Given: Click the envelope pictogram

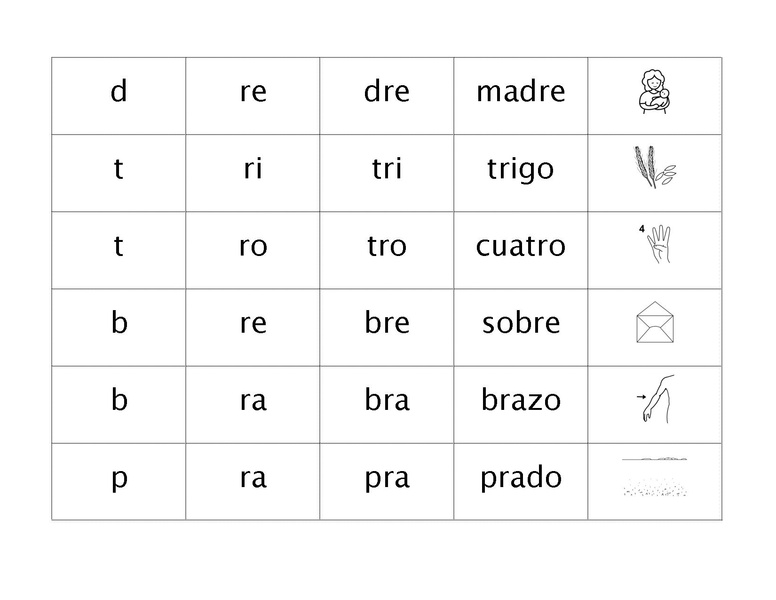Looking at the screenshot, I should pos(655,322).
